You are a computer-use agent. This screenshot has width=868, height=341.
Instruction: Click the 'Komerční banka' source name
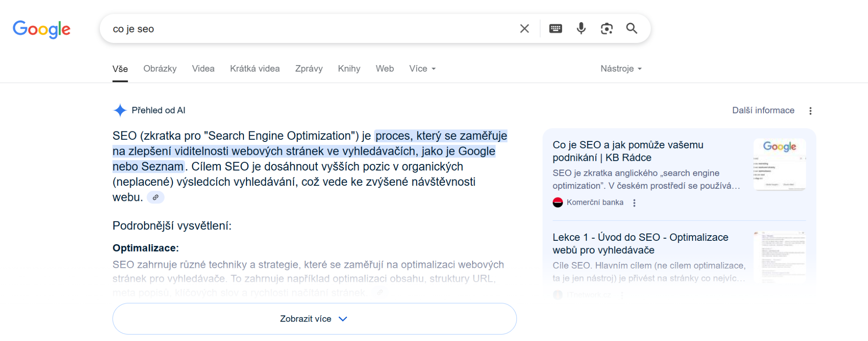pyautogui.click(x=595, y=202)
